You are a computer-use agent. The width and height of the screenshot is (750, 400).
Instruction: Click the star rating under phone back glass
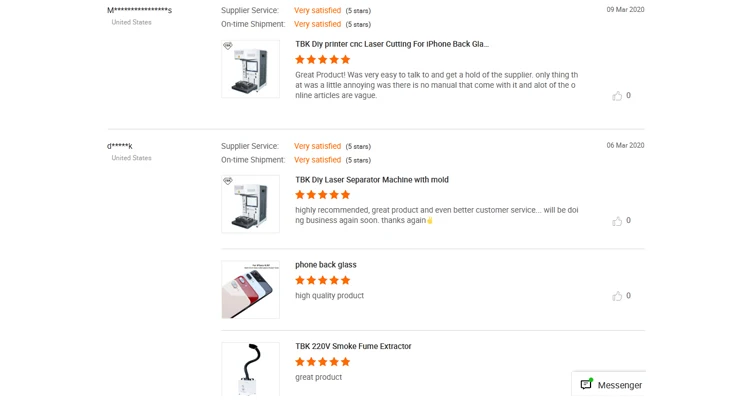[322, 280]
